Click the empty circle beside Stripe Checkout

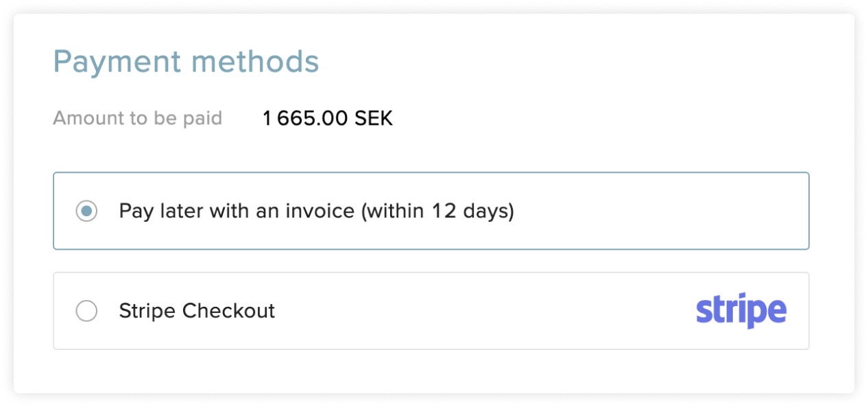pos(86,311)
